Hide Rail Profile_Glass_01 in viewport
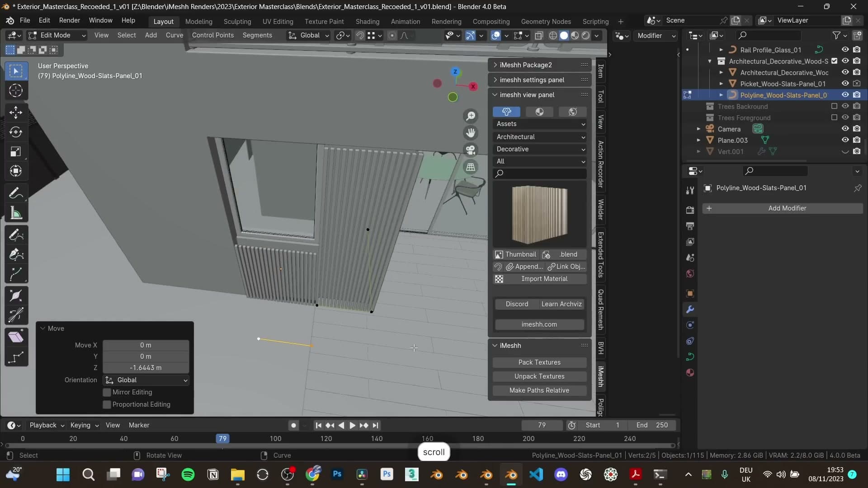 click(845, 50)
